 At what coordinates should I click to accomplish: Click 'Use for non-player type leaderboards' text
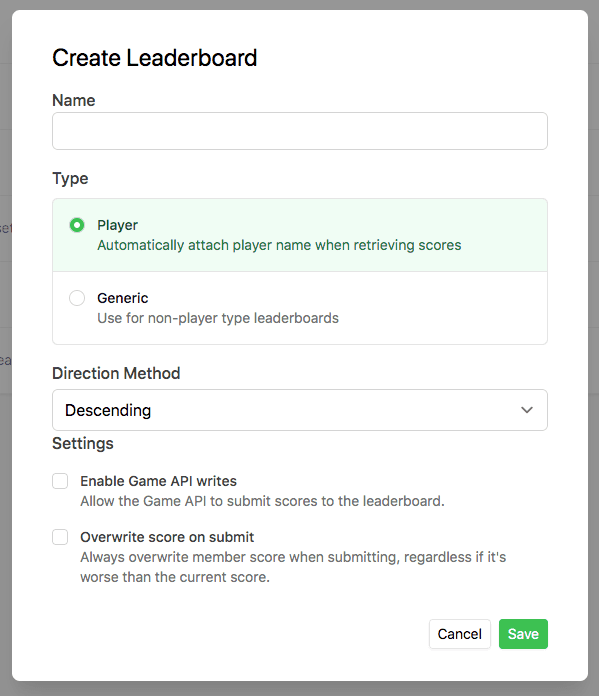[x=218, y=318]
